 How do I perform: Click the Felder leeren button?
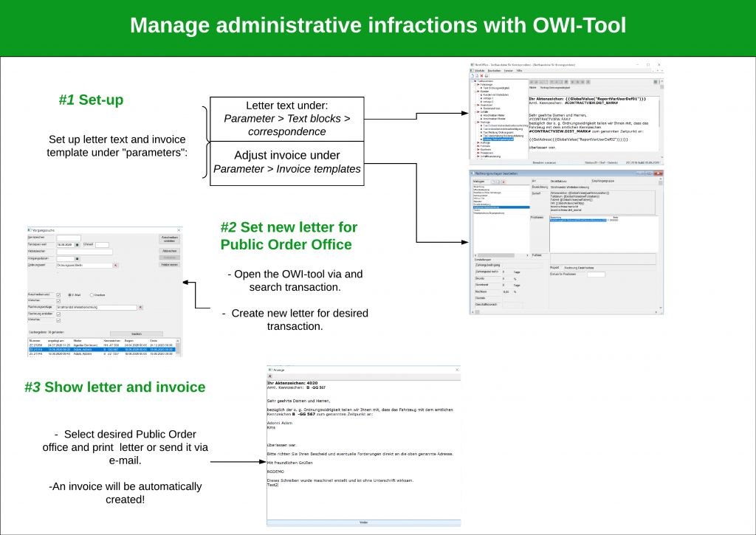pos(169,265)
